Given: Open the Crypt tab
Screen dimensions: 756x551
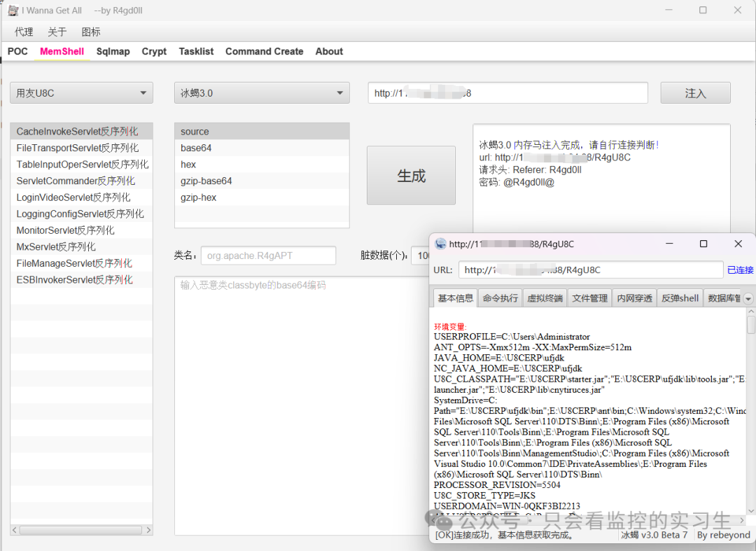Looking at the screenshot, I should [x=154, y=51].
